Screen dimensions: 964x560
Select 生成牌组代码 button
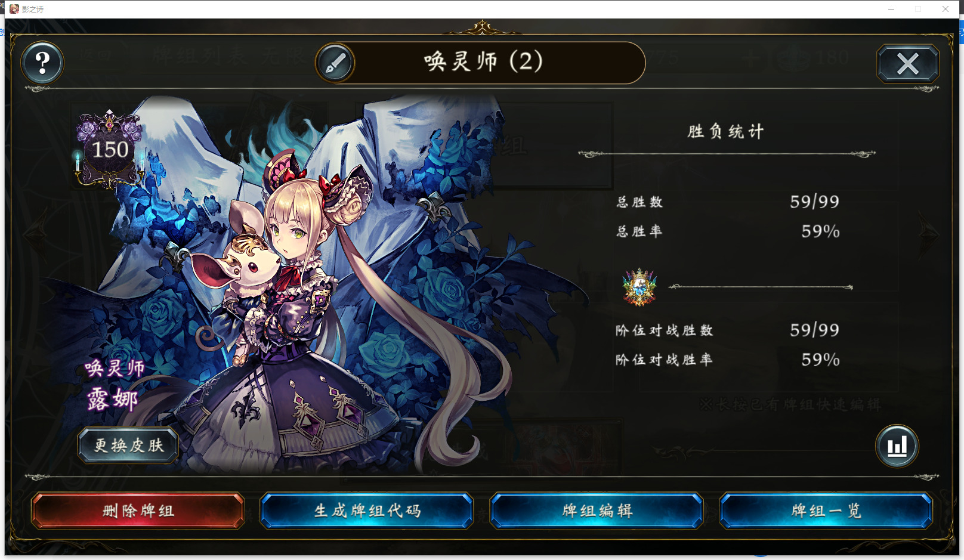coord(367,511)
